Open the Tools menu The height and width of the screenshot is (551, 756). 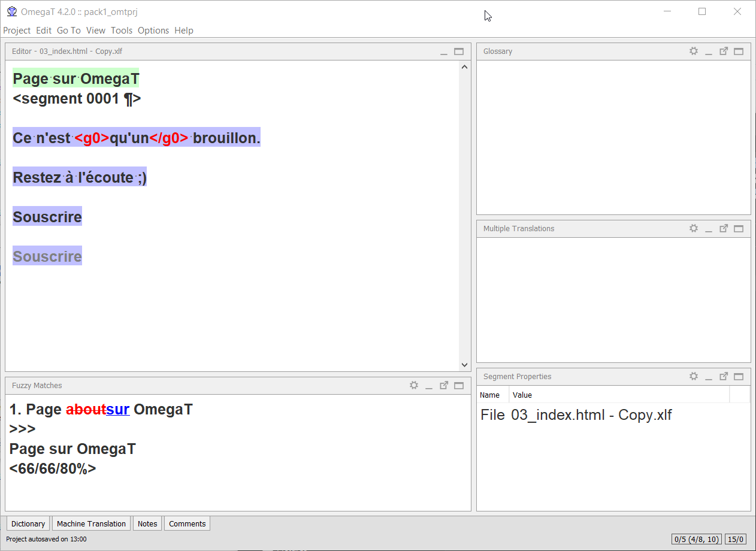pyautogui.click(x=122, y=31)
